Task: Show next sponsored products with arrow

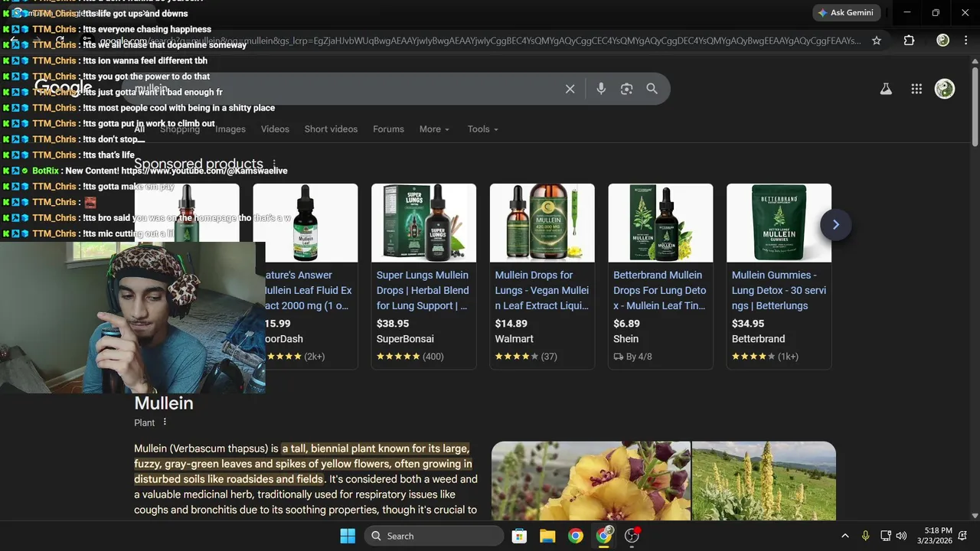Action: tap(835, 224)
